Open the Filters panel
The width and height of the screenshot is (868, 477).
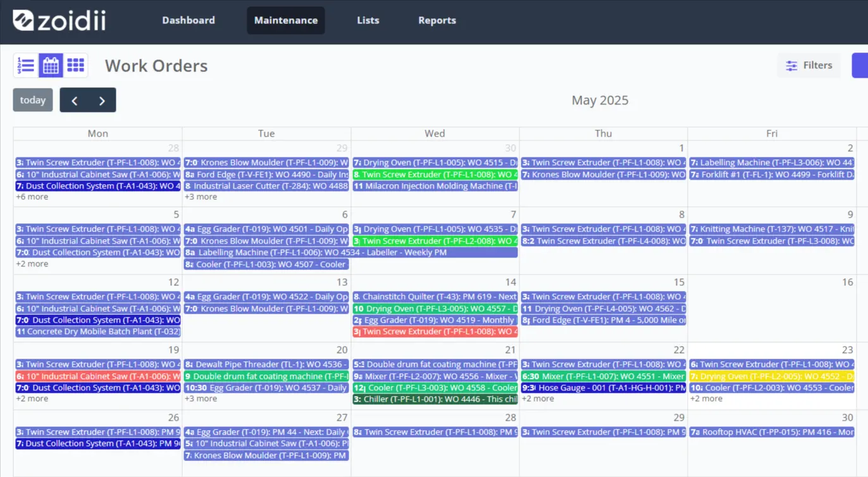pyautogui.click(x=809, y=65)
